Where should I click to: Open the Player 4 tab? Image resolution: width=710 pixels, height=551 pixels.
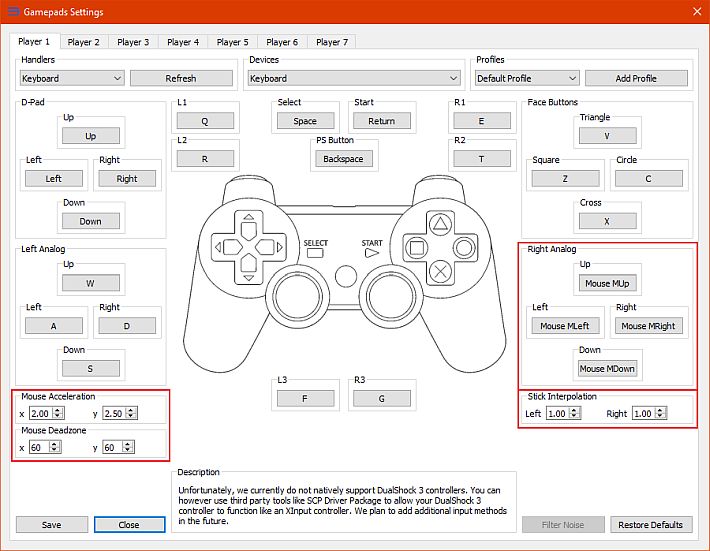183,42
